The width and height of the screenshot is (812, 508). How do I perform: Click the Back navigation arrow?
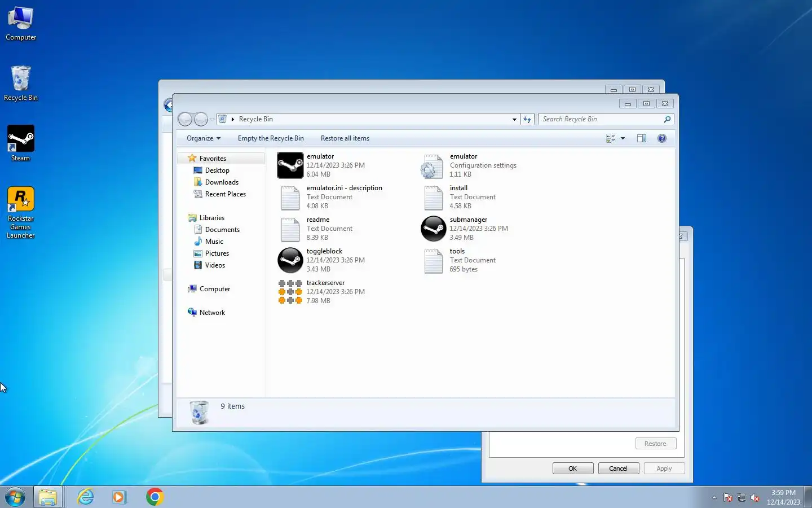185,119
